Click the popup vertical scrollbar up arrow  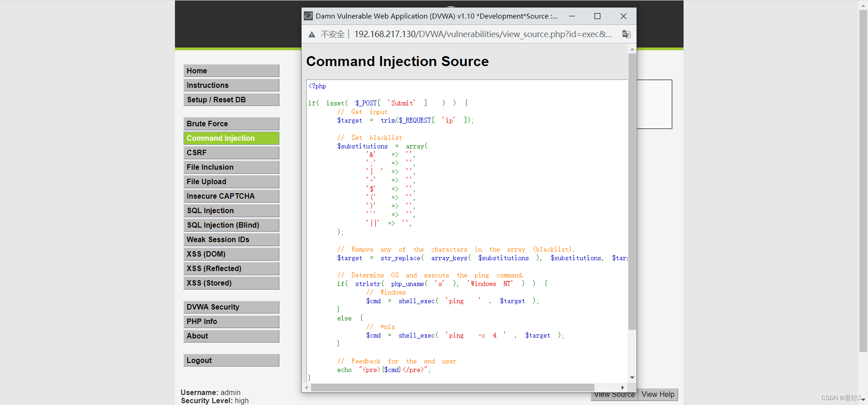[x=632, y=49]
